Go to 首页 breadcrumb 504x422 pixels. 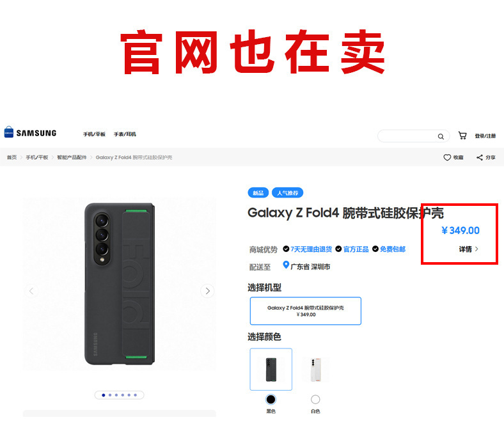pyautogui.click(x=12, y=157)
